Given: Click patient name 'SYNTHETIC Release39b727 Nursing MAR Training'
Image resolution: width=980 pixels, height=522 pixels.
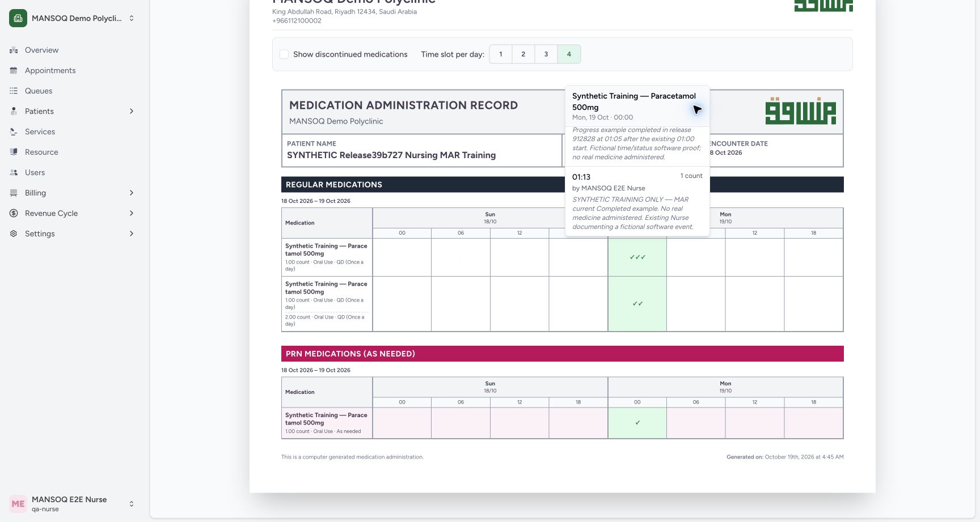Looking at the screenshot, I should tap(391, 155).
